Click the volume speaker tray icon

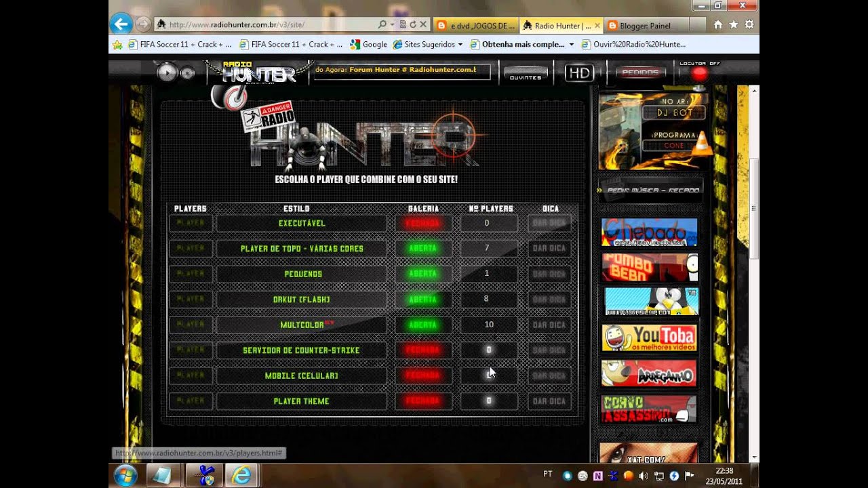tap(643, 476)
